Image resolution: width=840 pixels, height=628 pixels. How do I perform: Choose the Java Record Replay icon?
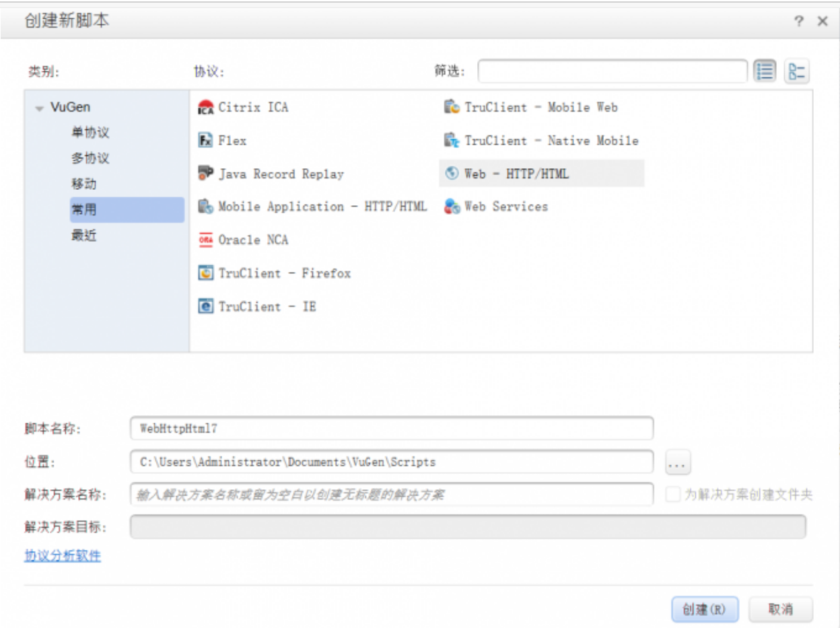pos(205,174)
